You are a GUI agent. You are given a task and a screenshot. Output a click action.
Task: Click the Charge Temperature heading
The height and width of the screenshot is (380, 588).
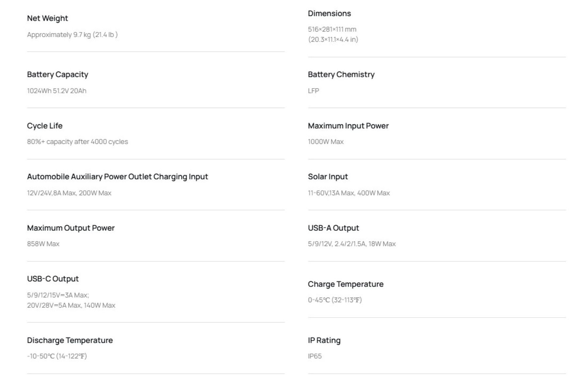point(346,284)
